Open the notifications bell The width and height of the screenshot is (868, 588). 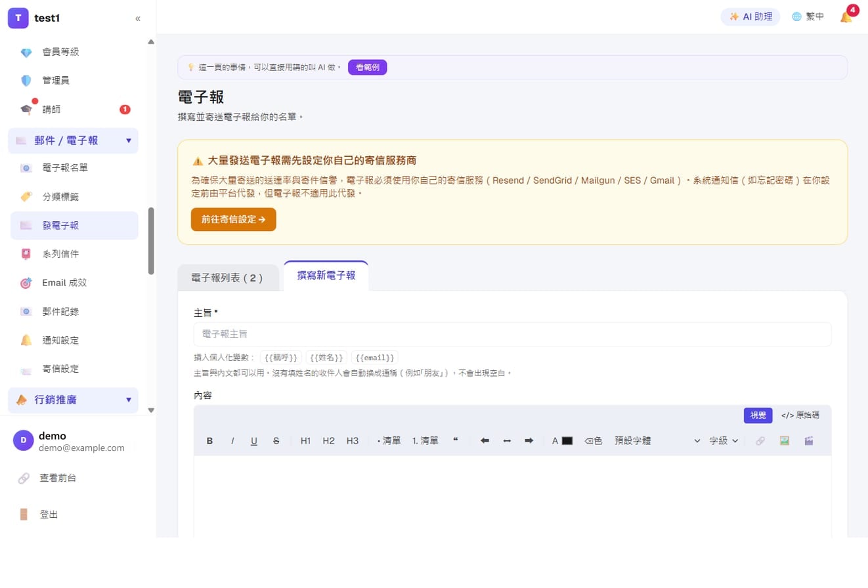click(x=846, y=17)
